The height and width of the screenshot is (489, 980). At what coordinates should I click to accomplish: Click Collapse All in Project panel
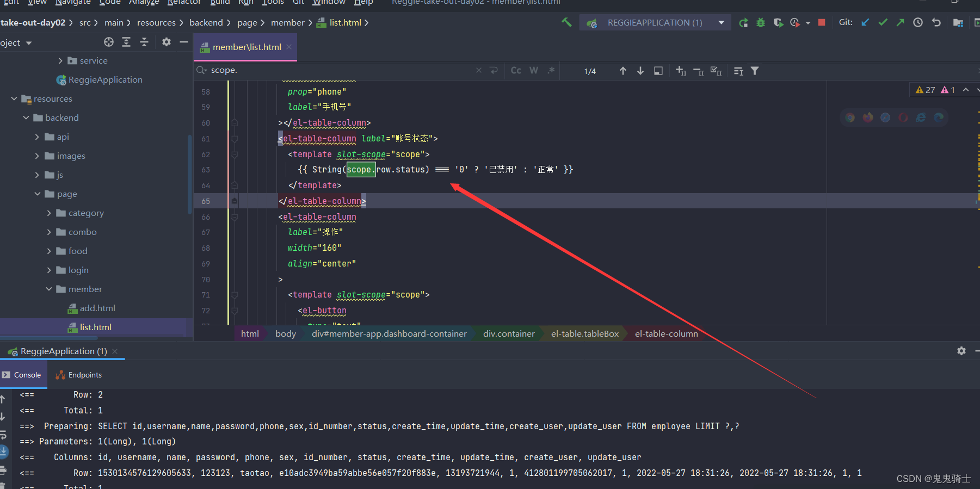(x=144, y=42)
